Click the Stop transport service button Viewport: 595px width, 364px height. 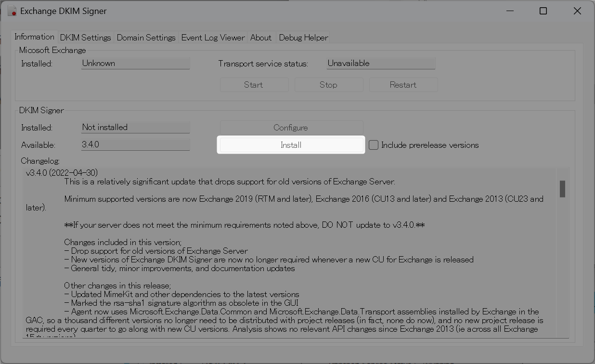328,85
